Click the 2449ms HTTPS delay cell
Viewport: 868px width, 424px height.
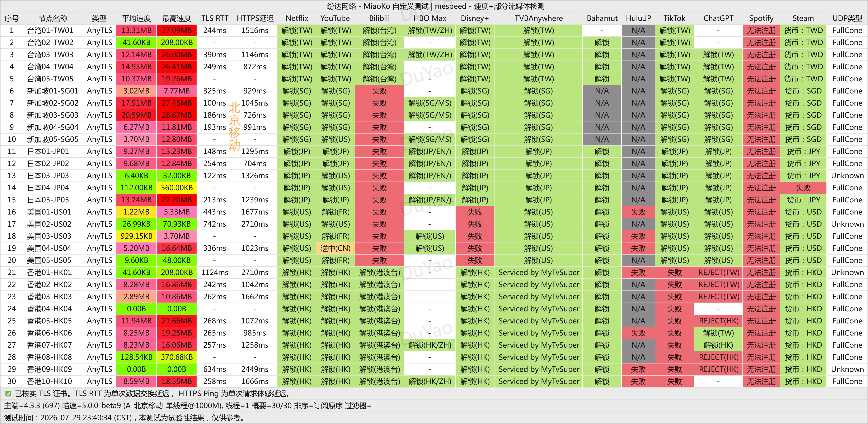[255, 370]
